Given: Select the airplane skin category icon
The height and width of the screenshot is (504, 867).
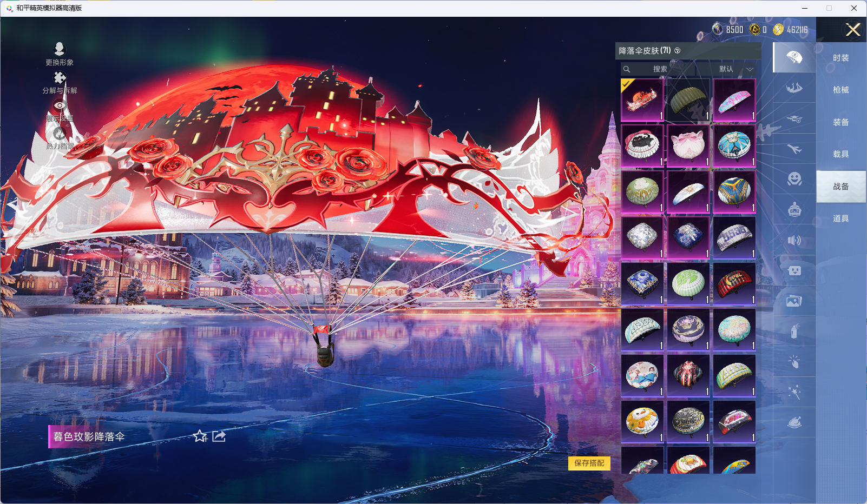Looking at the screenshot, I should click(794, 149).
